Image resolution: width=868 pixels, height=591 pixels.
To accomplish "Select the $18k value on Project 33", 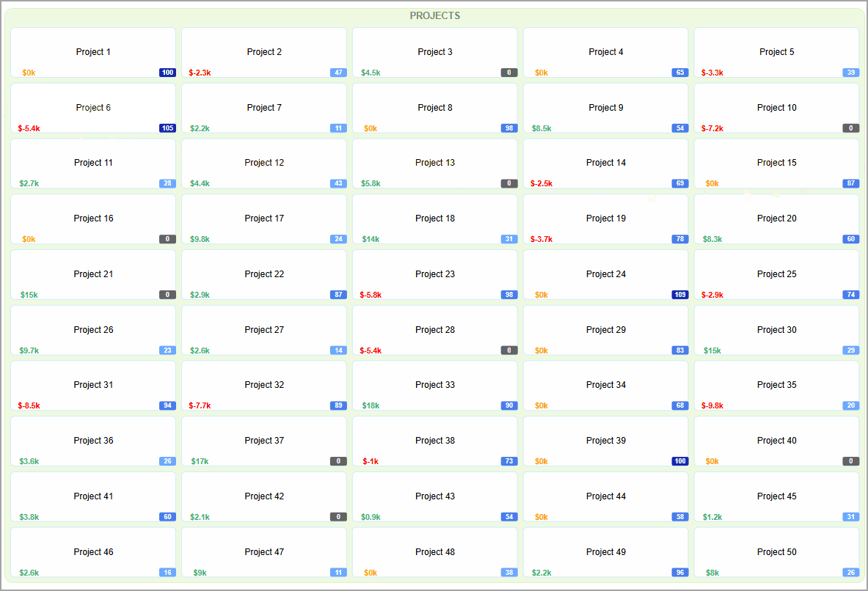I will point(371,405).
